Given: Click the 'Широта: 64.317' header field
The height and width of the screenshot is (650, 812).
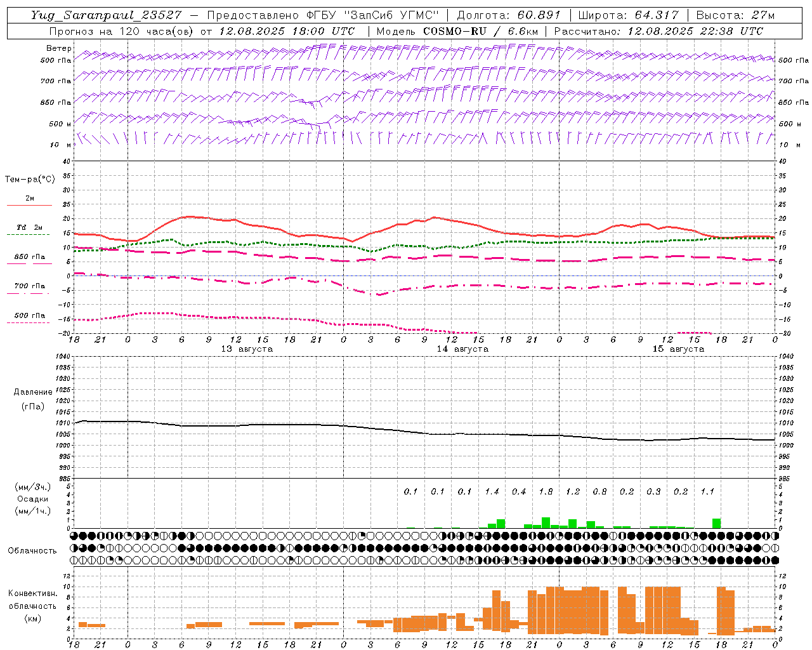Looking at the screenshot, I should 628,15.
